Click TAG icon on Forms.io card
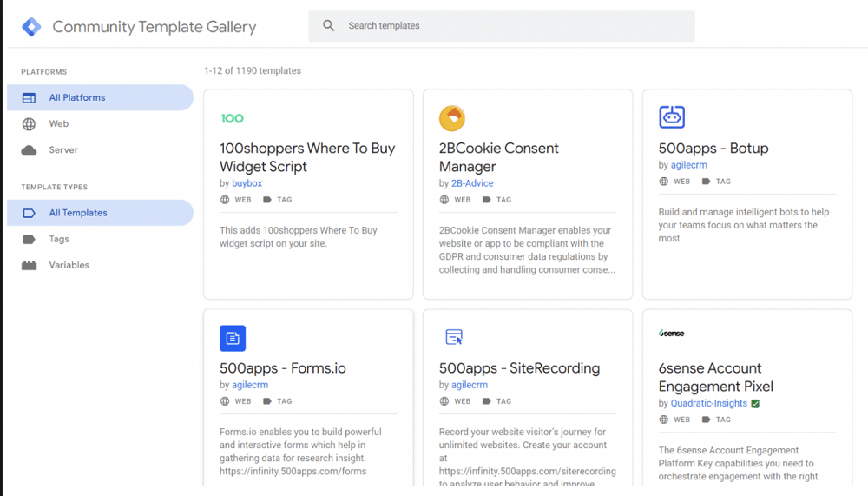 click(x=266, y=401)
